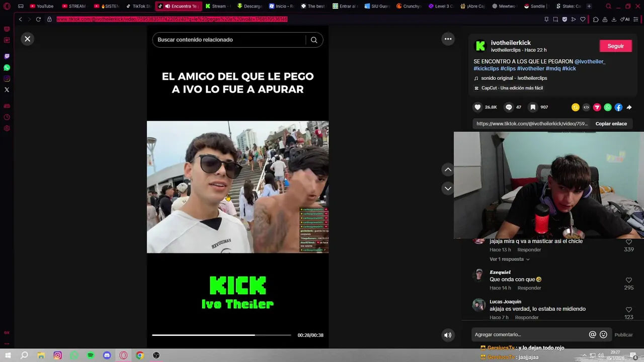Open Discord from taskbar
This screenshot has height=362, width=644.
point(107,355)
